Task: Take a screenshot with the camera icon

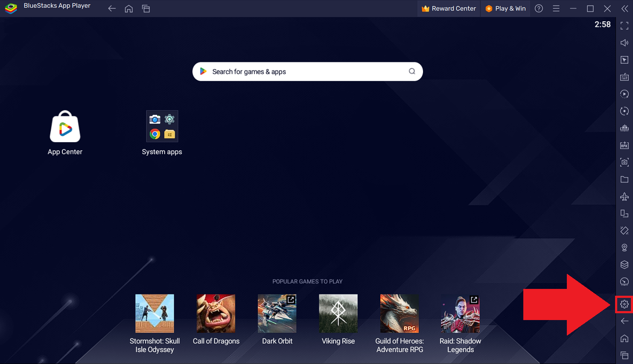Action: click(x=624, y=162)
